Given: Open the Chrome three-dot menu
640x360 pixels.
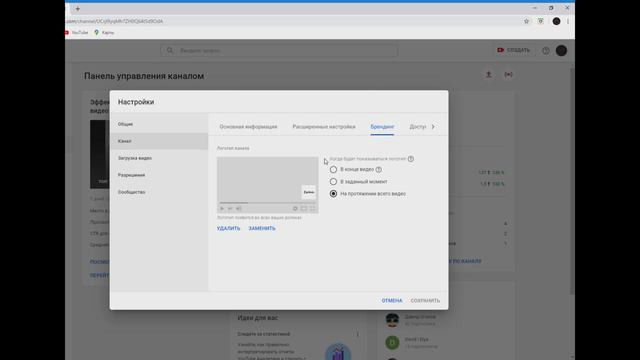Looking at the screenshot, I should [568, 21].
